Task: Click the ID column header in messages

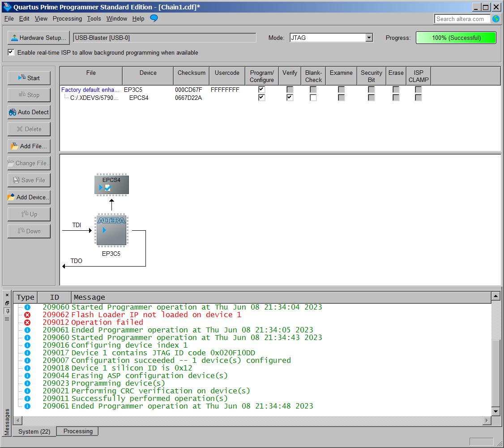Action: (55, 297)
